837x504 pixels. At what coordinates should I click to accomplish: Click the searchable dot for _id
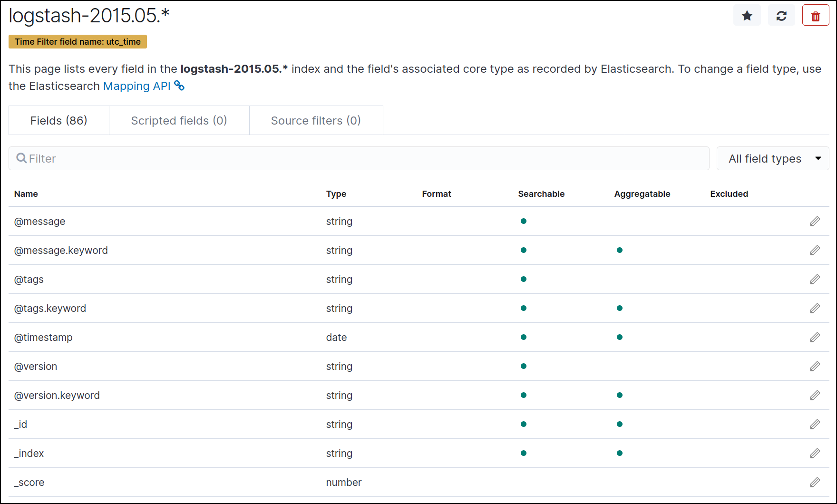[x=524, y=424]
